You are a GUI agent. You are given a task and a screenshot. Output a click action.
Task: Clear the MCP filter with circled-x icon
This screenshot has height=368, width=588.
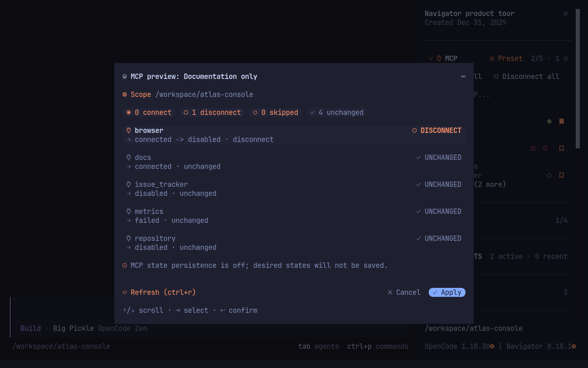[566, 58]
